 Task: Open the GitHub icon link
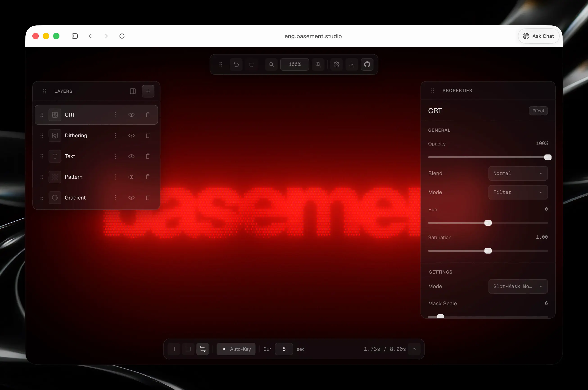click(367, 64)
